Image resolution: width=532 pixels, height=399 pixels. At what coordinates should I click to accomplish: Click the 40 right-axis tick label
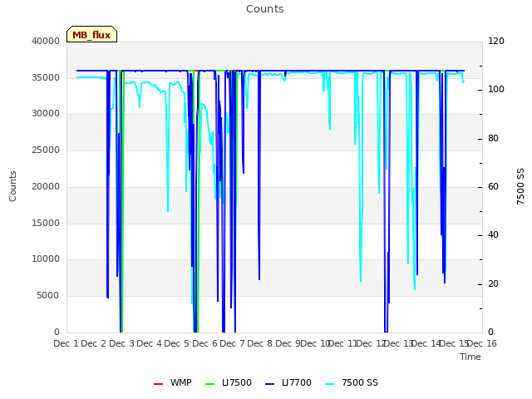tap(493, 234)
